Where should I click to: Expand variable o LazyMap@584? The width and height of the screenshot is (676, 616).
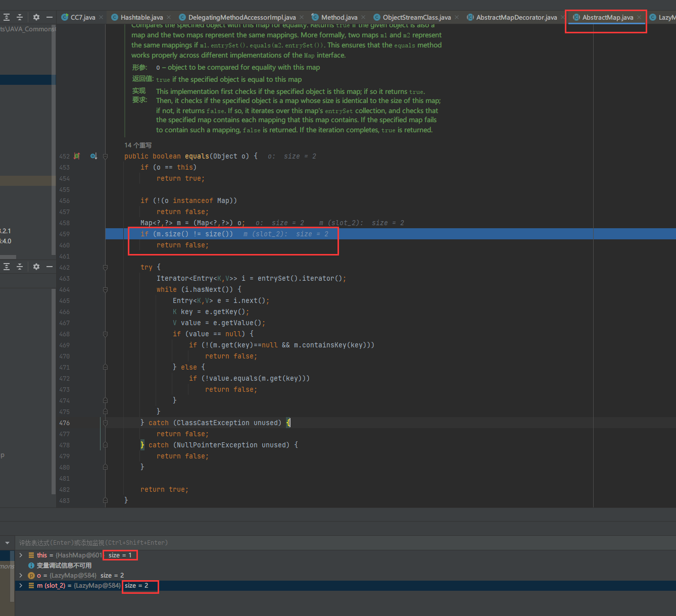pyautogui.click(x=21, y=576)
